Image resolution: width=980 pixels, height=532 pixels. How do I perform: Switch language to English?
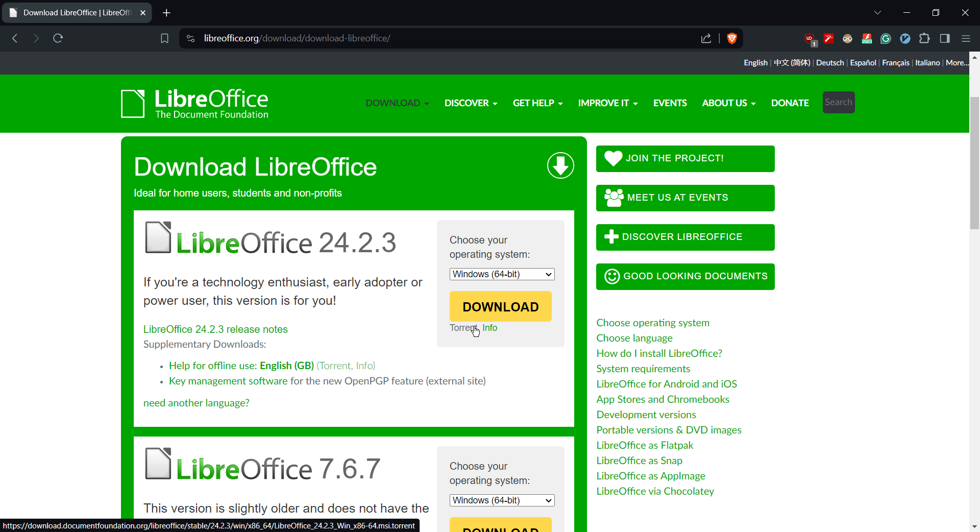pos(755,63)
